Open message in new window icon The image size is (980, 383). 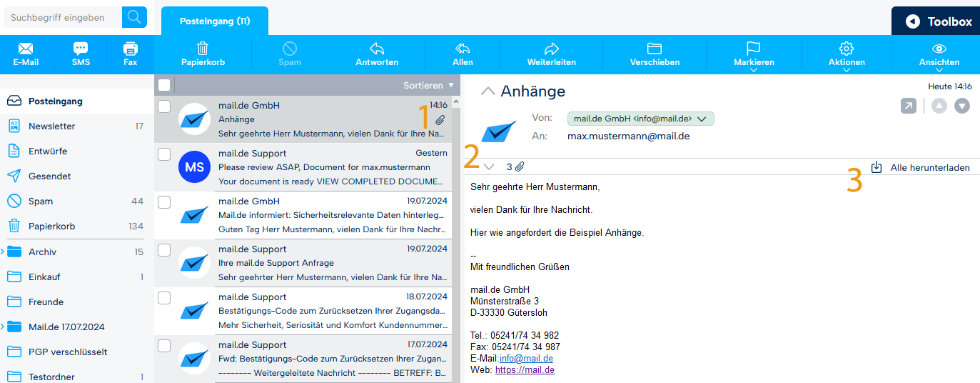[908, 106]
